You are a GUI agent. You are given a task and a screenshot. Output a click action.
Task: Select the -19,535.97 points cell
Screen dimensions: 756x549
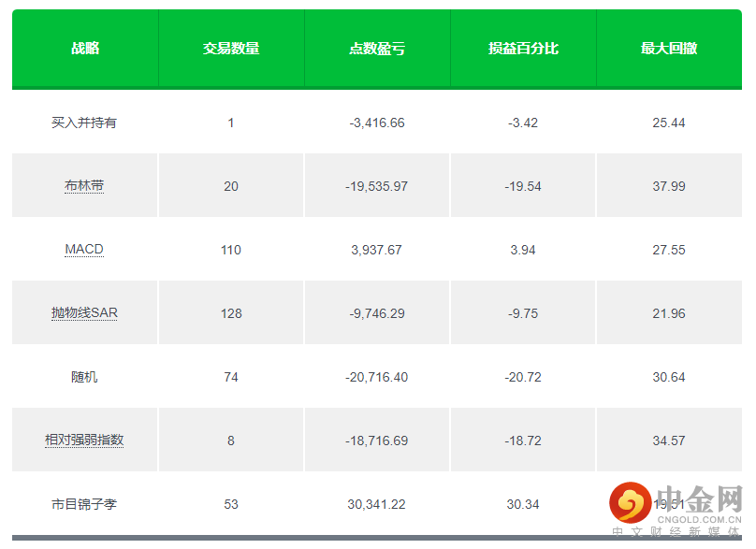pyautogui.click(x=376, y=186)
